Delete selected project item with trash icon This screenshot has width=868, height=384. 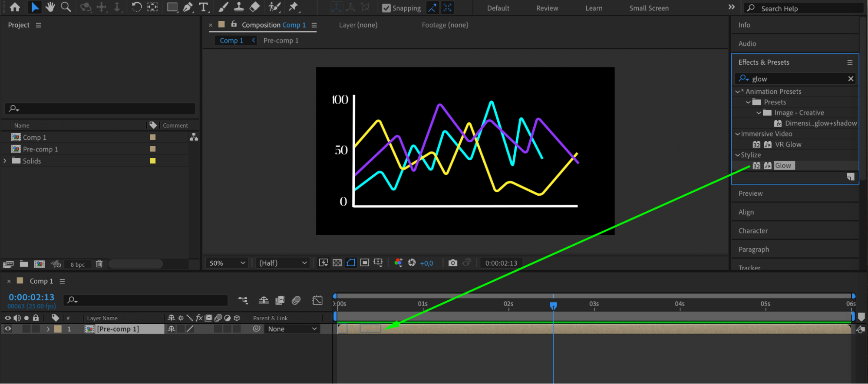[99, 264]
